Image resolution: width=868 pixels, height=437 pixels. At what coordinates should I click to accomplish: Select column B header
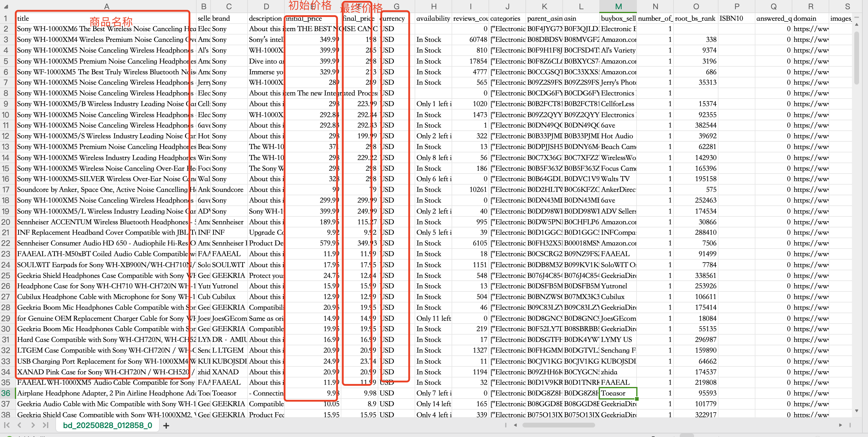[x=203, y=6]
